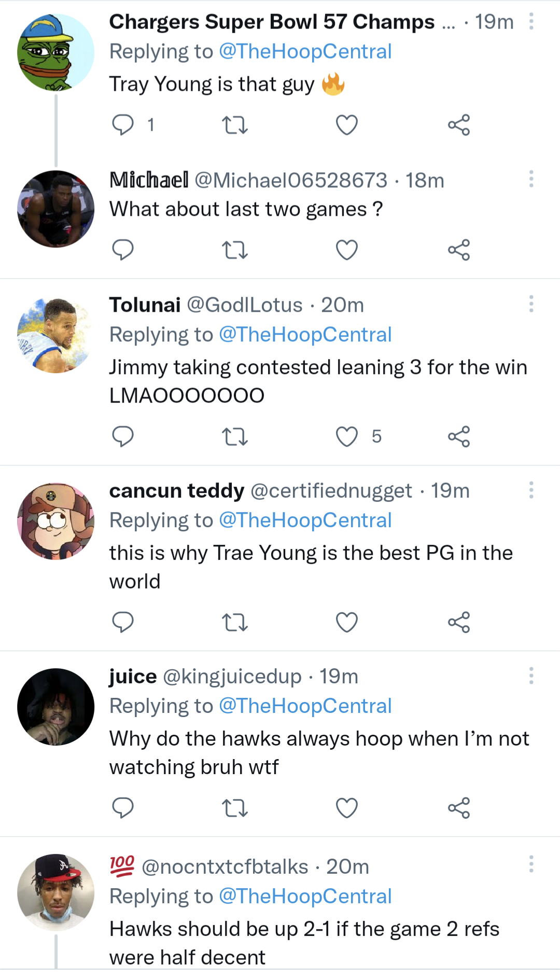Open more options for Michael's tweet
Image resolution: width=560 pixels, height=977 pixels.
click(531, 179)
